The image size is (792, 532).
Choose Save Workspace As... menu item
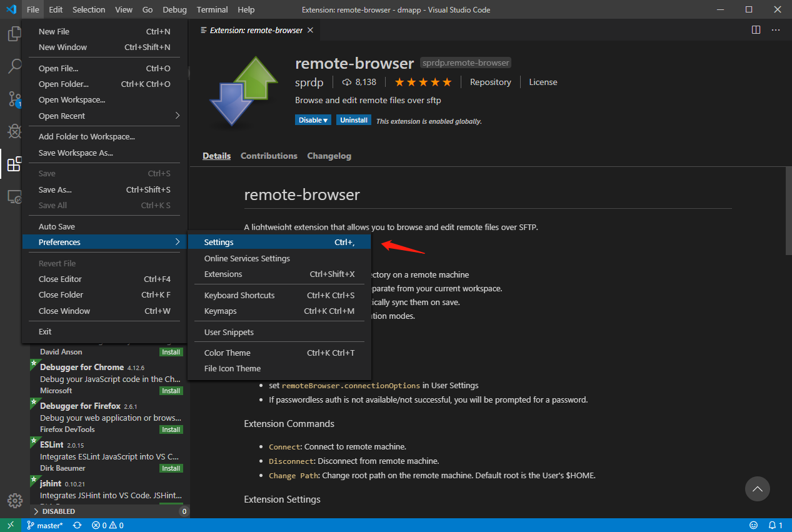pos(104,153)
